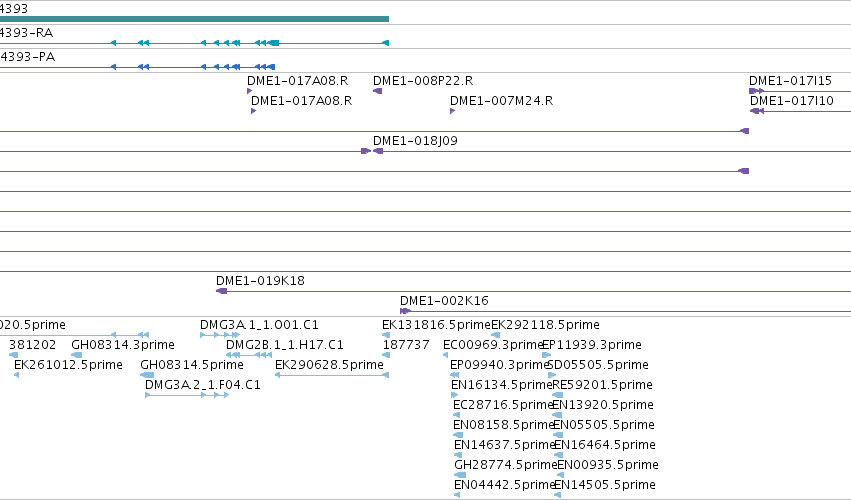Click the DME1-018J09 clone label
Screen dimensions: 851x500
tap(415, 141)
